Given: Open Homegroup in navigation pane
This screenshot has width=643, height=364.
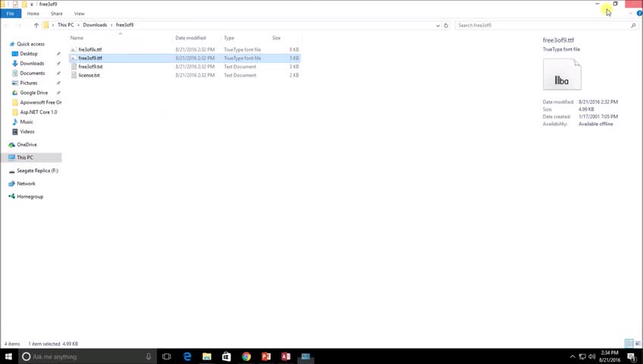Looking at the screenshot, I should pyautogui.click(x=30, y=196).
